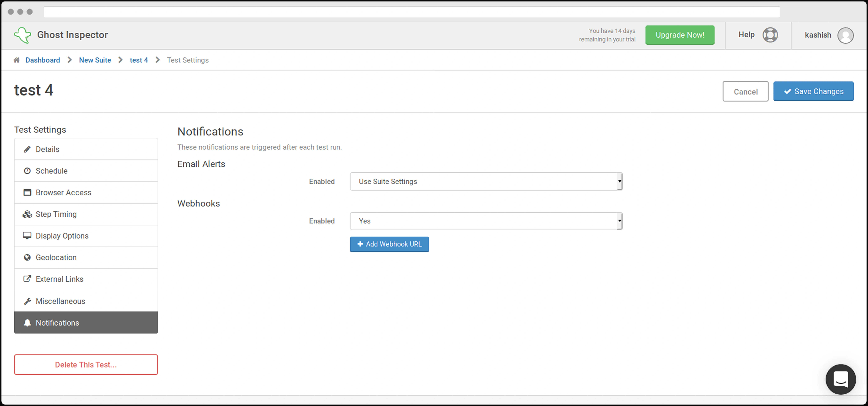Click the clock icon beside Schedule
This screenshot has height=406, width=868.
[27, 171]
